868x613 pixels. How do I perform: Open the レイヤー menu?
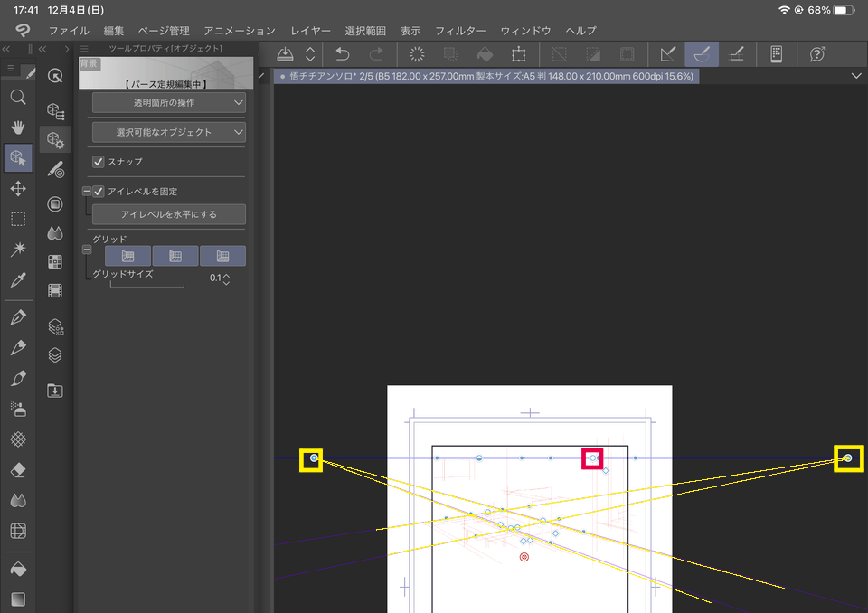point(310,30)
